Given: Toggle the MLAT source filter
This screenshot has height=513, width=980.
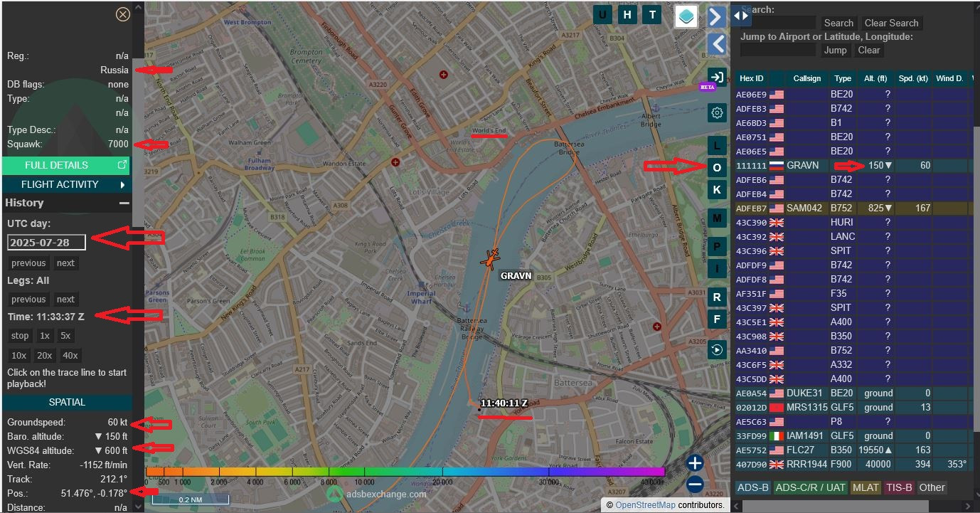Looking at the screenshot, I should pos(866,487).
